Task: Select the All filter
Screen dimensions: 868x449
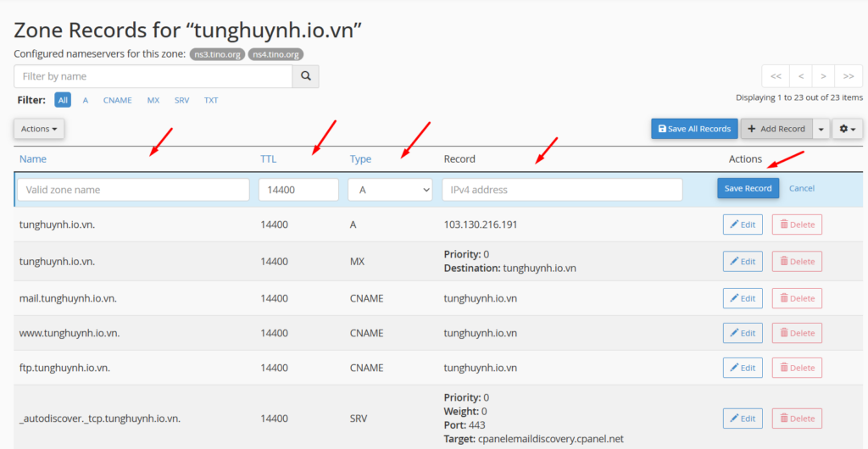Action: tap(63, 100)
